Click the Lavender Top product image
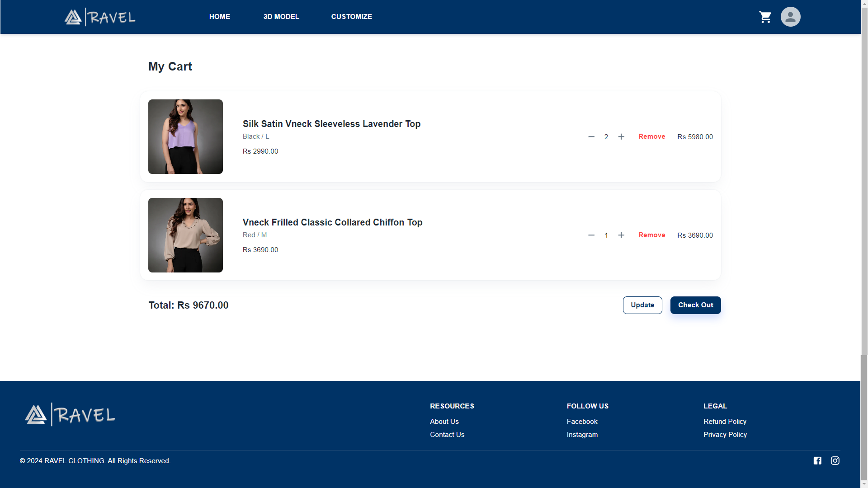The height and width of the screenshot is (488, 868). pyautogui.click(x=185, y=136)
